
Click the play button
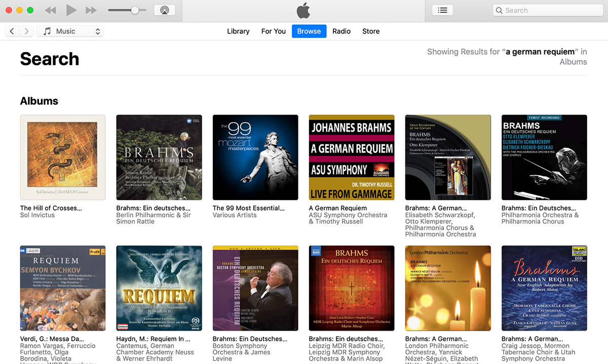(x=71, y=10)
